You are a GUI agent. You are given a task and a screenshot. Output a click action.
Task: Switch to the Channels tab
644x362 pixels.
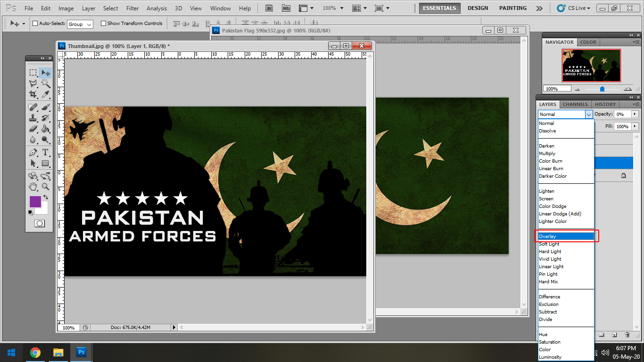point(575,104)
